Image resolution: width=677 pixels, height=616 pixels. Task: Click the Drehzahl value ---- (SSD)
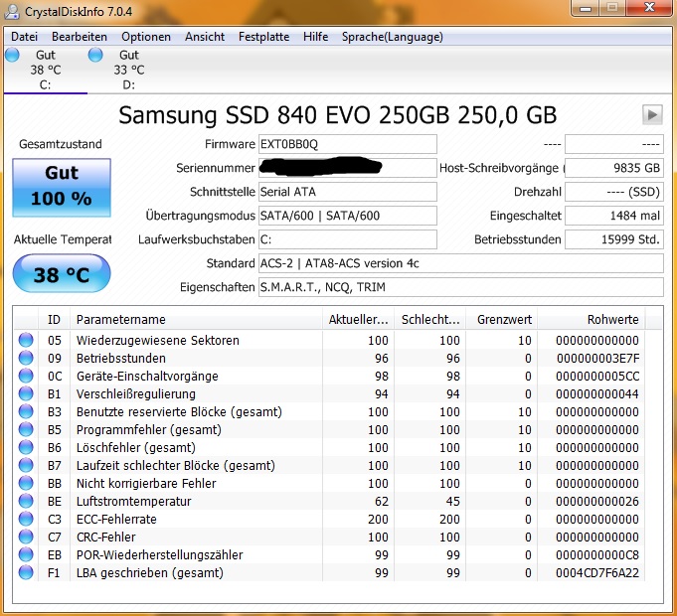point(614,192)
